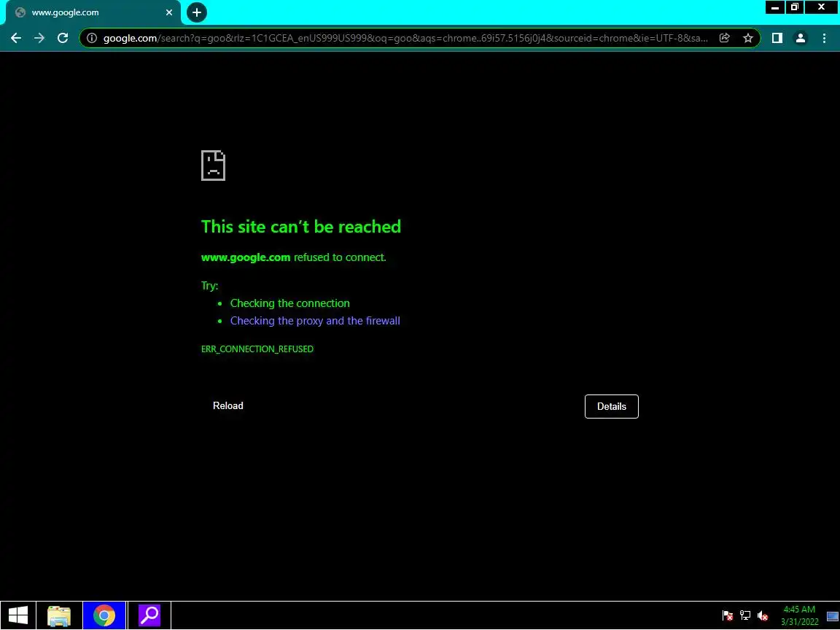Open the profile avatar icon
Viewport: 840px width, 630px height.
pyautogui.click(x=801, y=38)
